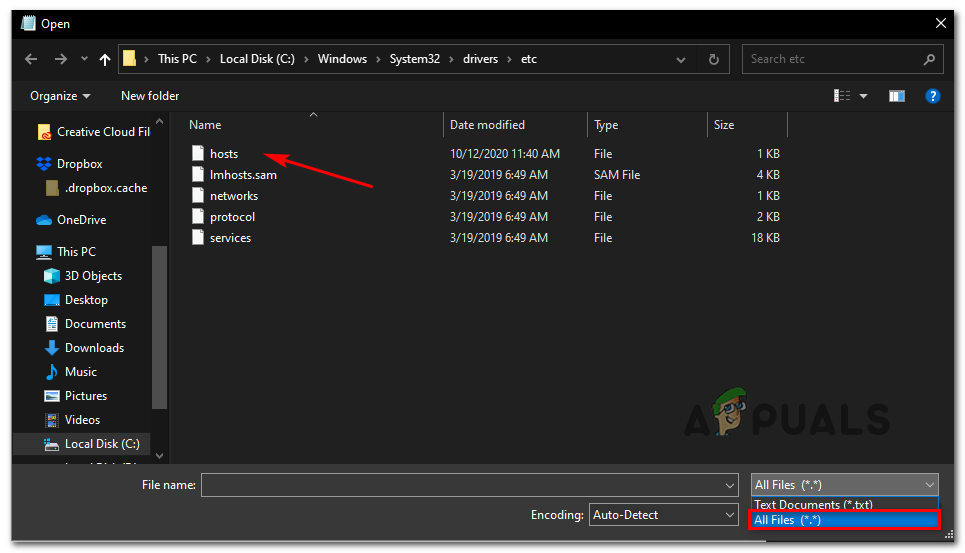965x553 pixels.
Task: Expand the address bar history dropdown
Action: pos(681,60)
